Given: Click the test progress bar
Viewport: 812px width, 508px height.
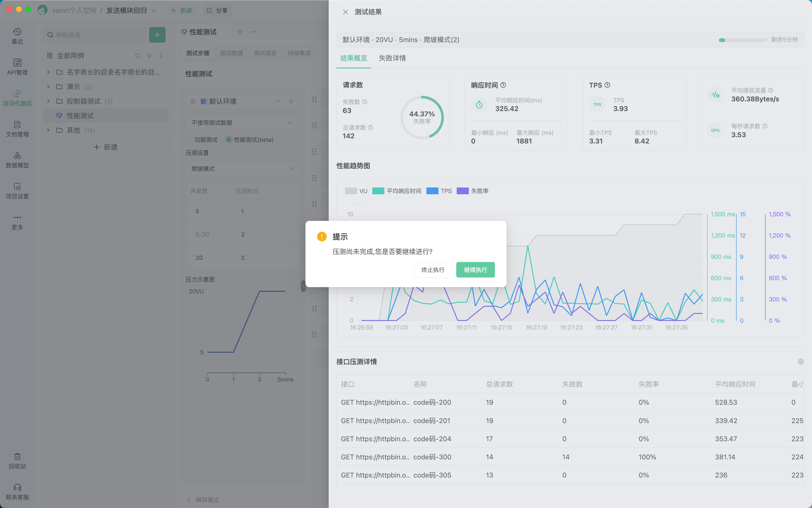Looking at the screenshot, I should pos(743,40).
